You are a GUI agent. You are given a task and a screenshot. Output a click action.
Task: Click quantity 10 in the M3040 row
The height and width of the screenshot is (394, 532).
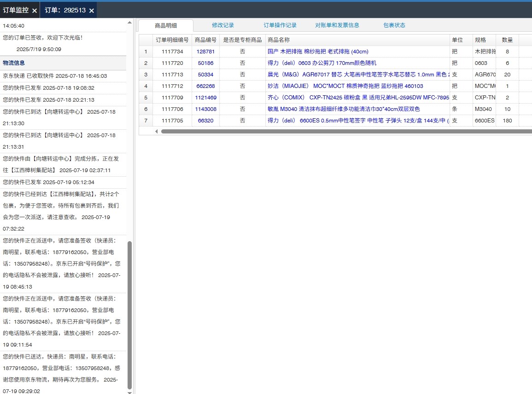(507, 109)
